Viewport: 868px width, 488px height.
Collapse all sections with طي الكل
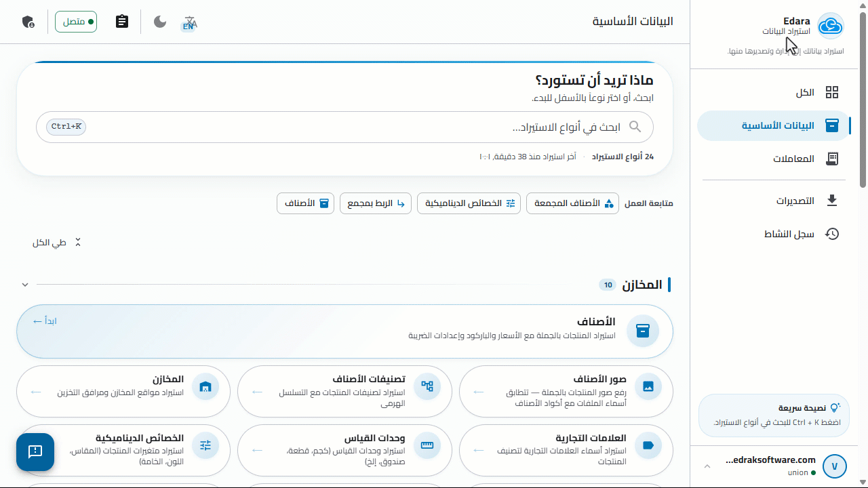click(x=57, y=243)
